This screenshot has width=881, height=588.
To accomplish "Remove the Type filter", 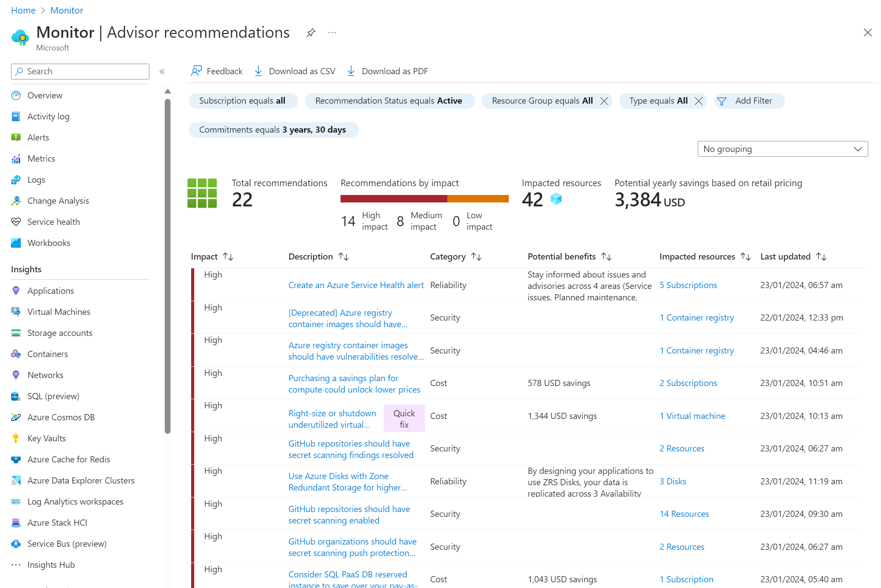I will 699,101.
